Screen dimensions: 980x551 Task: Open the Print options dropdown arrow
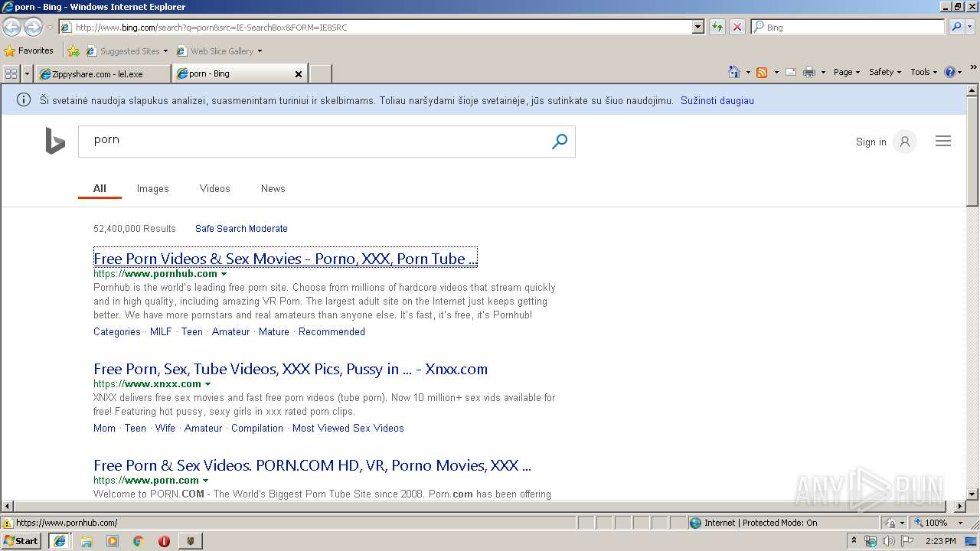click(x=823, y=72)
